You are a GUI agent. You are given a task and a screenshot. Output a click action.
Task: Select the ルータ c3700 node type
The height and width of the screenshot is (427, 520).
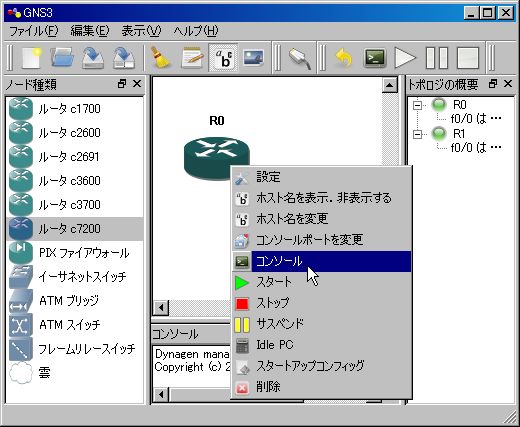(x=75, y=205)
